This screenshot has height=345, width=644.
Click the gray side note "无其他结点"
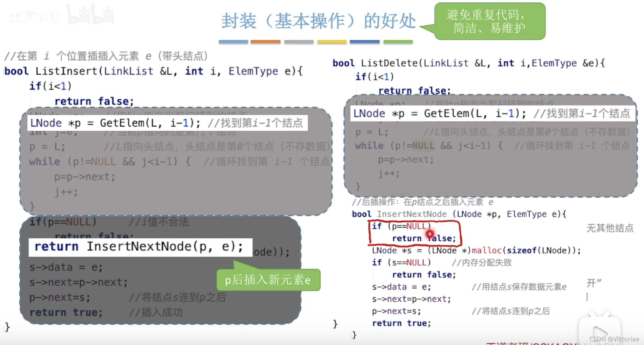(610, 228)
